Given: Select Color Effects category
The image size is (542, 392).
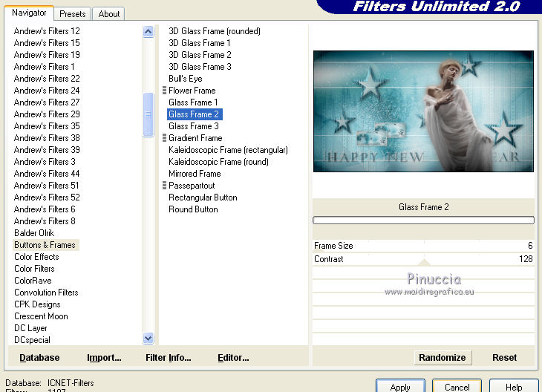Looking at the screenshot, I should [36, 257].
